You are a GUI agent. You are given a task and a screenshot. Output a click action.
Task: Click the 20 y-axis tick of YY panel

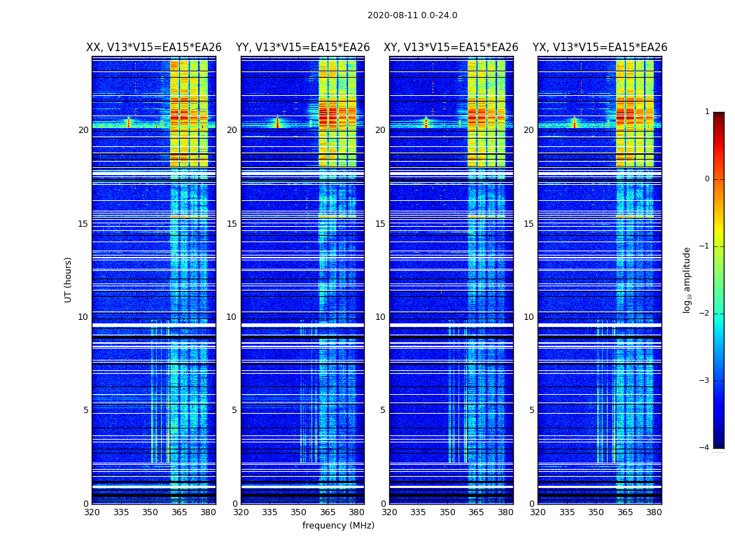click(232, 130)
